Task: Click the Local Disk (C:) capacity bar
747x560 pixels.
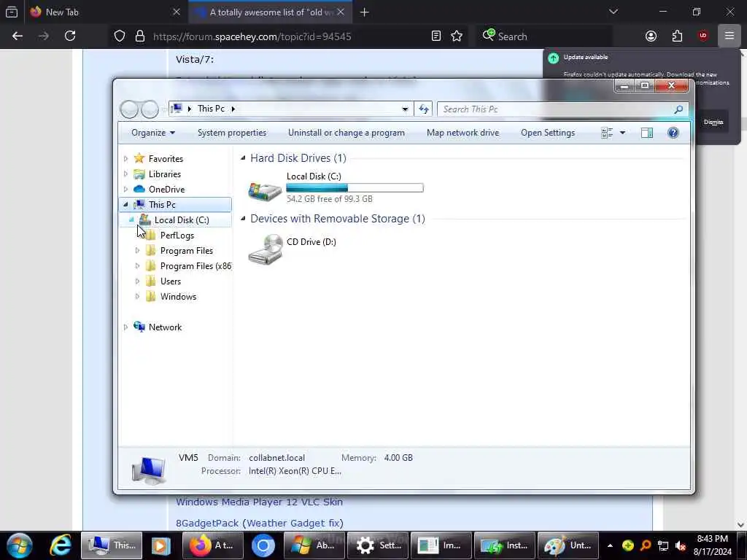Action: coord(355,187)
